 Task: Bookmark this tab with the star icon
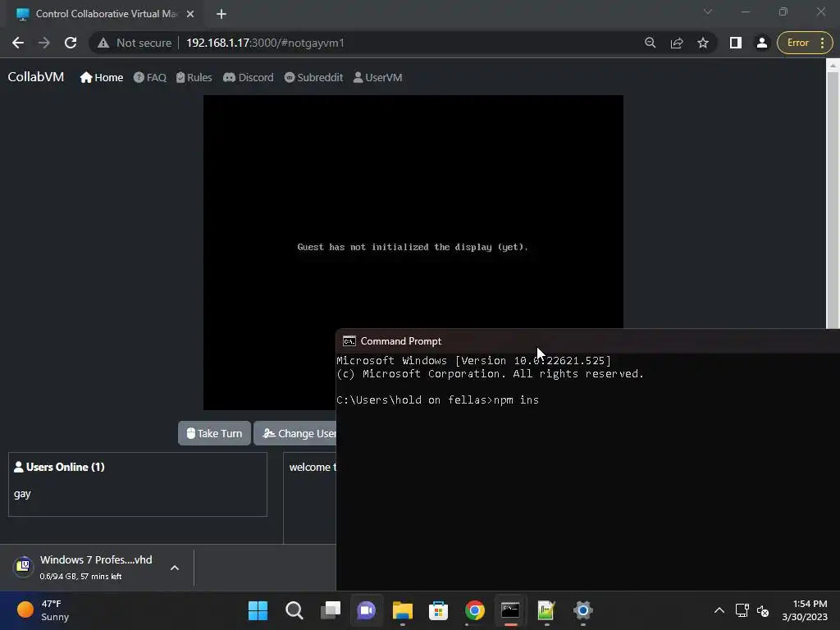coord(703,43)
